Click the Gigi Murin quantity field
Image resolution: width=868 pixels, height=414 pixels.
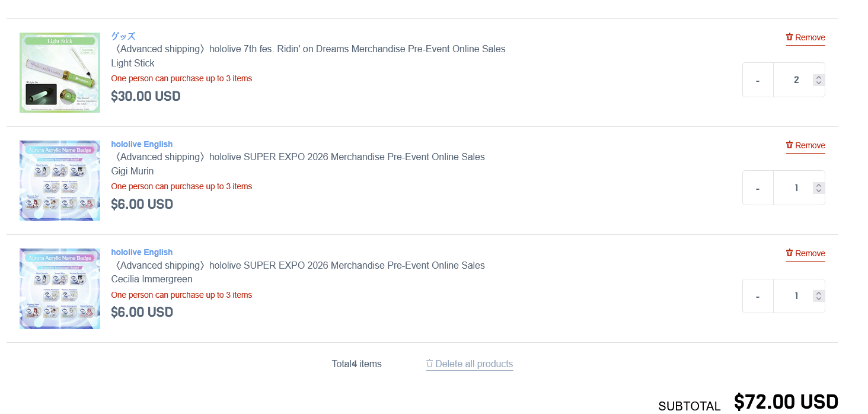click(799, 188)
